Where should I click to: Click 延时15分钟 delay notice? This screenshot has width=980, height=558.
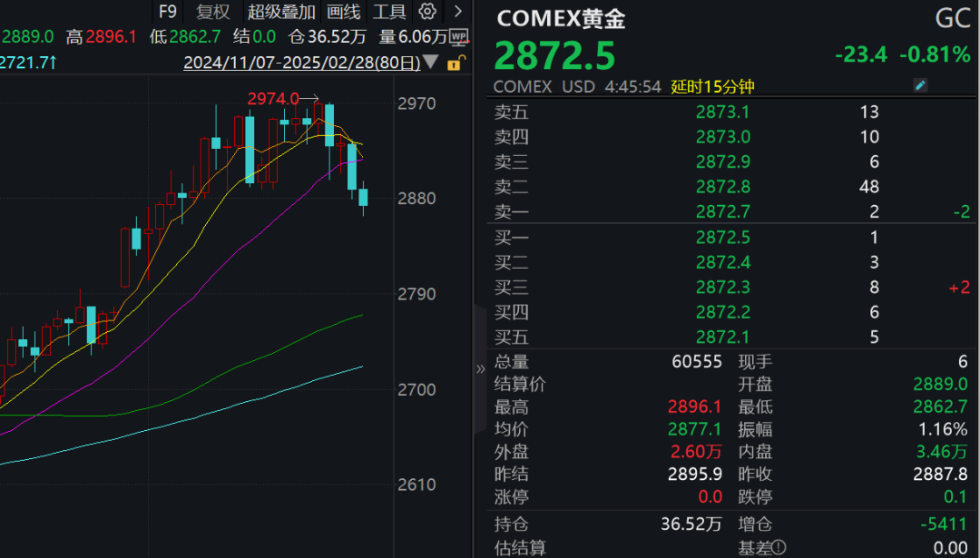(712, 86)
